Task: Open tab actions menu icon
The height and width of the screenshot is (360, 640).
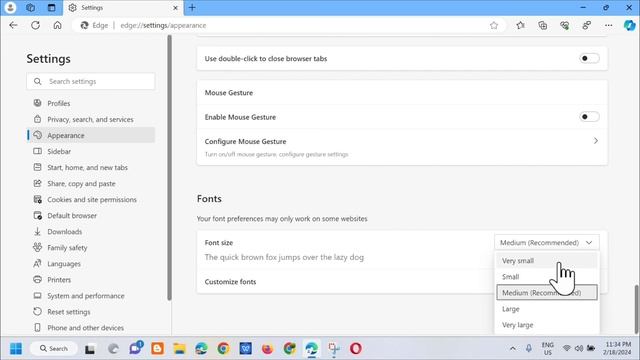Action: tap(51, 7)
